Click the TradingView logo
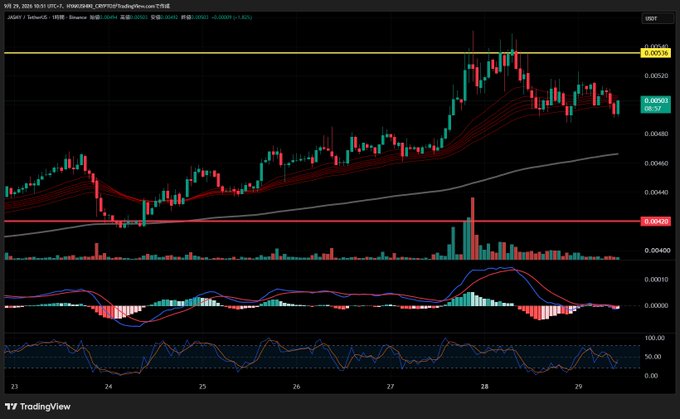680x419 pixels. click(x=38, y=406)
